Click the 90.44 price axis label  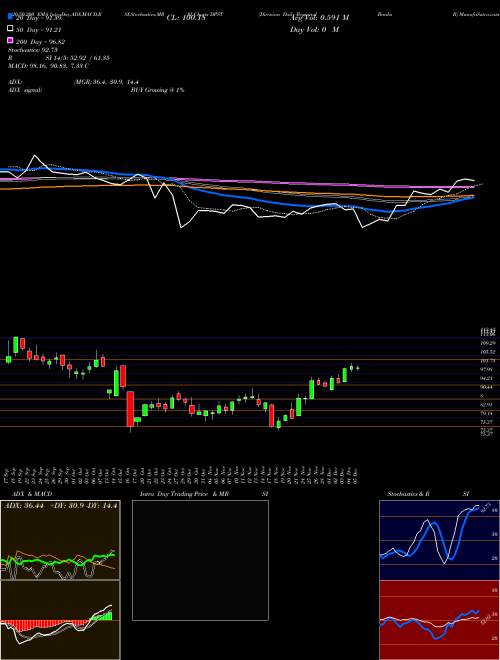(x=487, y=387)
